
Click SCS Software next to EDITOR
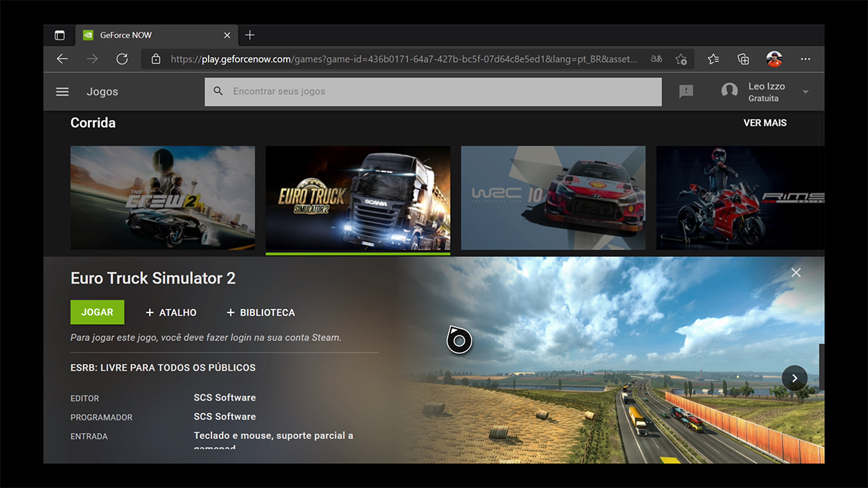click(224, 397)
